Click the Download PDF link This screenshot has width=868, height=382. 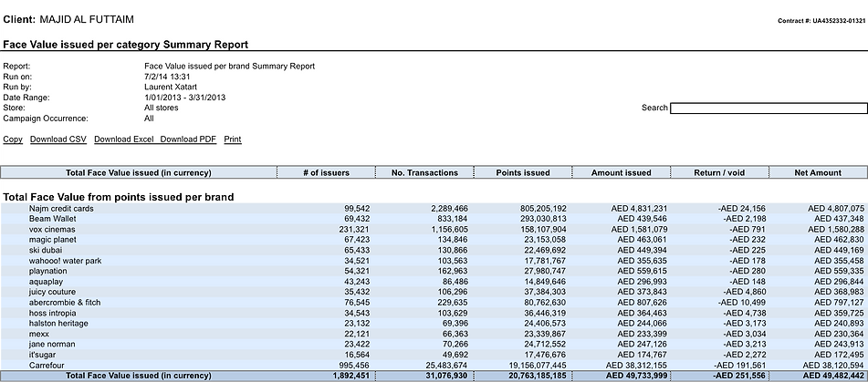[x=188, y=139]
